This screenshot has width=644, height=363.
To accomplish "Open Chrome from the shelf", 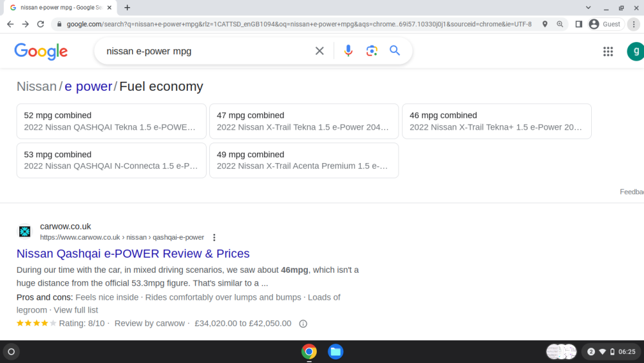I will (x=309, y=351).
